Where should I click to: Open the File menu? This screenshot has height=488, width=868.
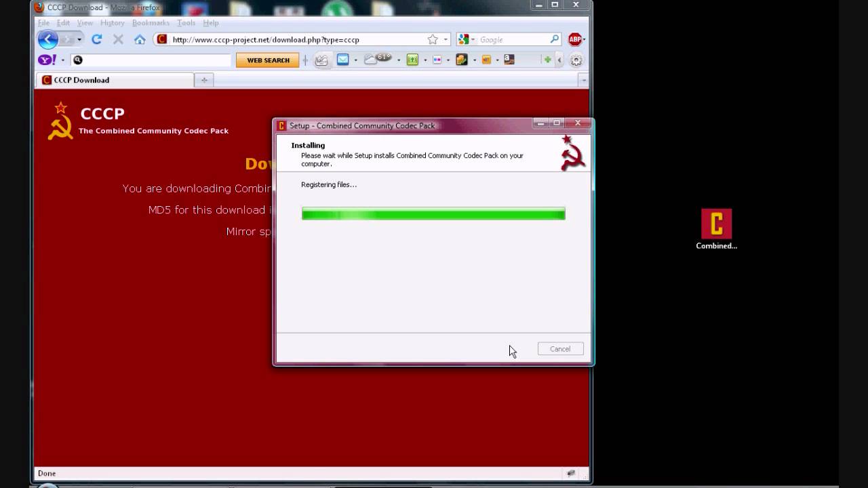(x=43, y=22)
